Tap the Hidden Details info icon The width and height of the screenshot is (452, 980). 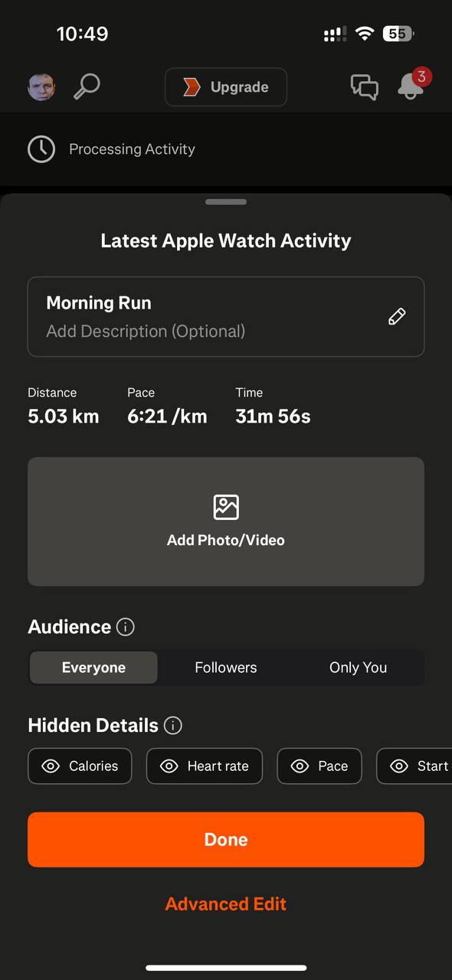click(x=173, y=726)
